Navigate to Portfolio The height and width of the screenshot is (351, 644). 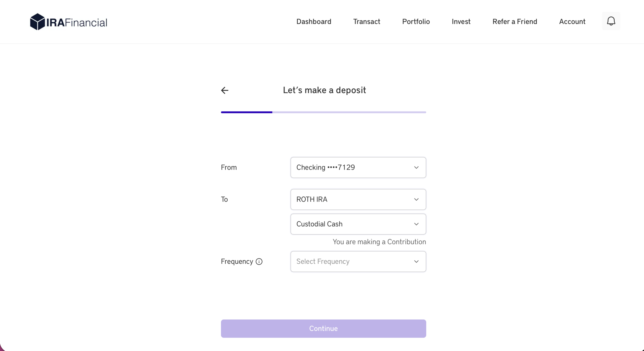[416, 22]
